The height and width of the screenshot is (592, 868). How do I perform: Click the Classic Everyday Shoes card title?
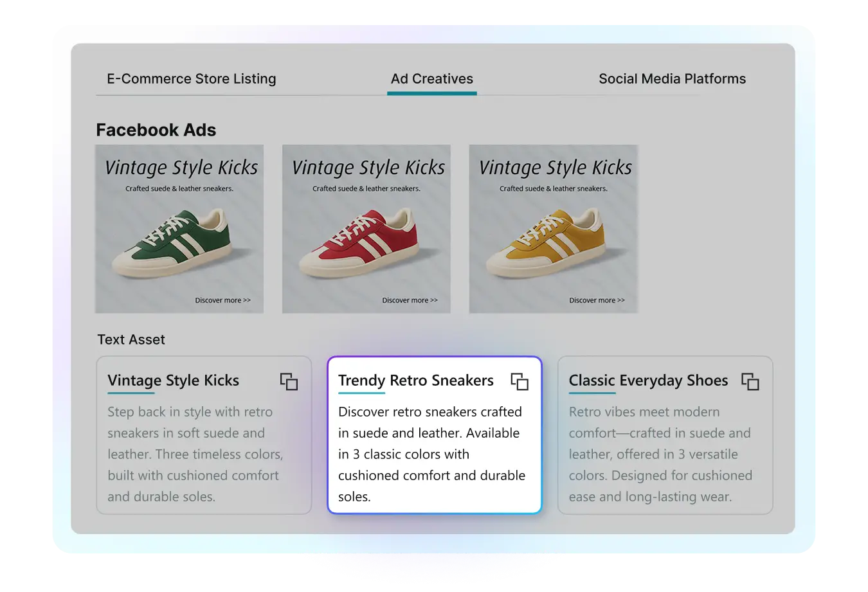point(648,381)
